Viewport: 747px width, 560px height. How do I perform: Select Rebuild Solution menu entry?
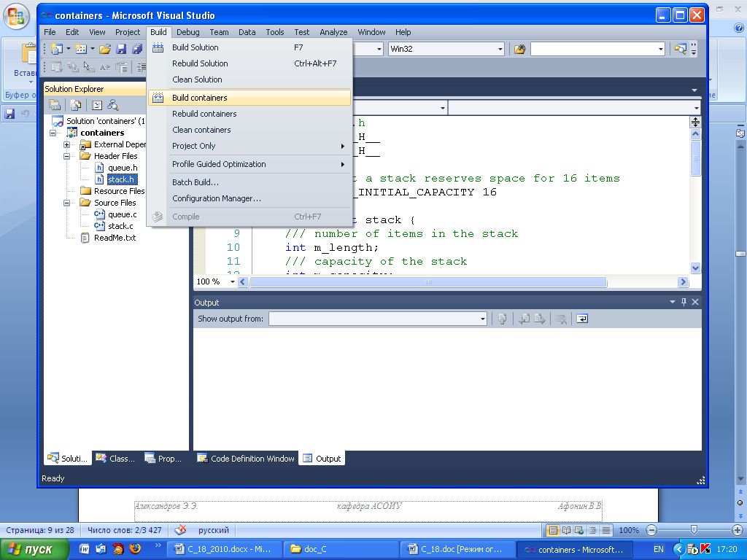200,63
